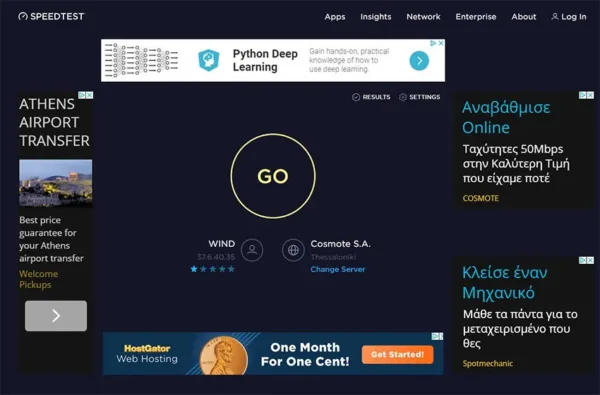Screen dimensions: 600x395
Task: Open the Settings gear icon
Action: tap(403, 97)
